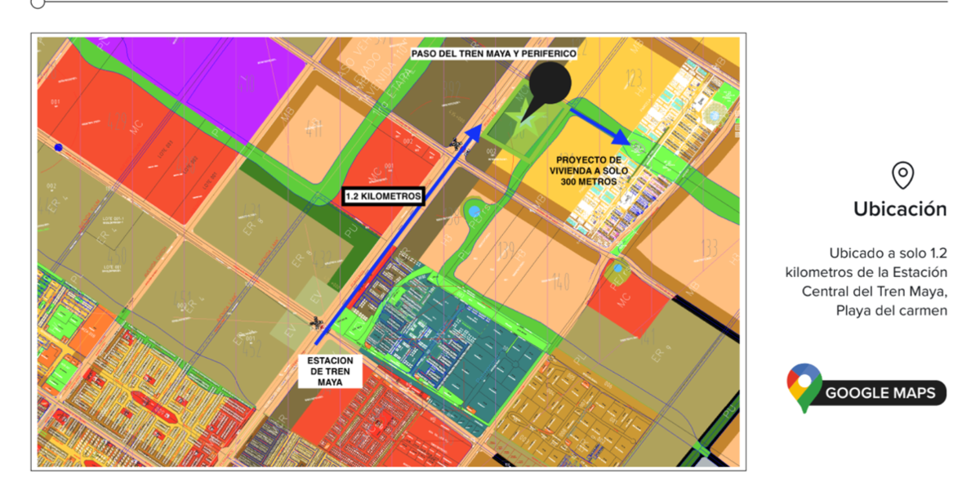
Task: Click the Ubicación heading
Action: click(x=900, y=209)
